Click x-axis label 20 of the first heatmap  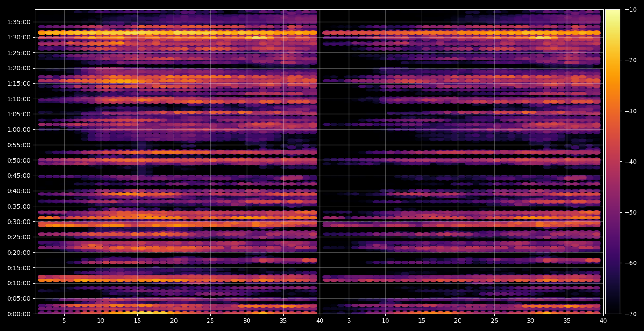click(x=174, y=321)
